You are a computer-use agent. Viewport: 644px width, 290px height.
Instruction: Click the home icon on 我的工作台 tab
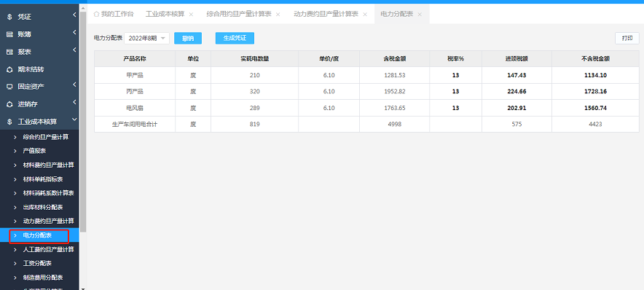(x=96, y=14)
